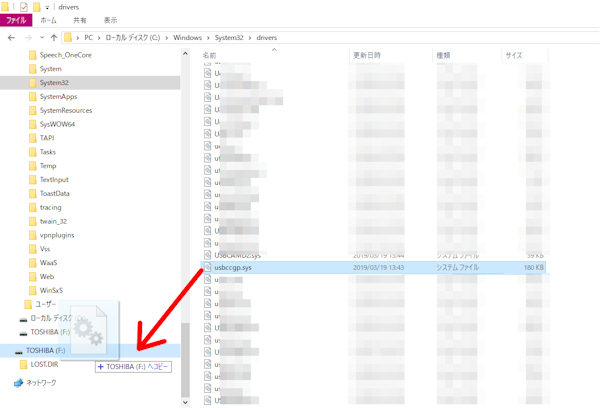Go forward with the forward arrow
600x408 pixels.
click(28, 38)
